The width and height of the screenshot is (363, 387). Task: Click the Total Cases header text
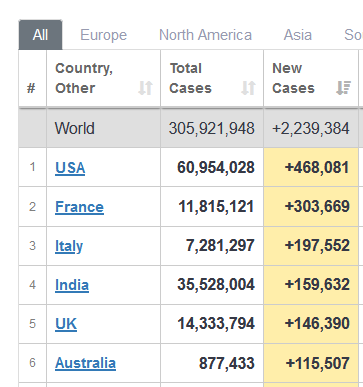[x=190, y=78]
